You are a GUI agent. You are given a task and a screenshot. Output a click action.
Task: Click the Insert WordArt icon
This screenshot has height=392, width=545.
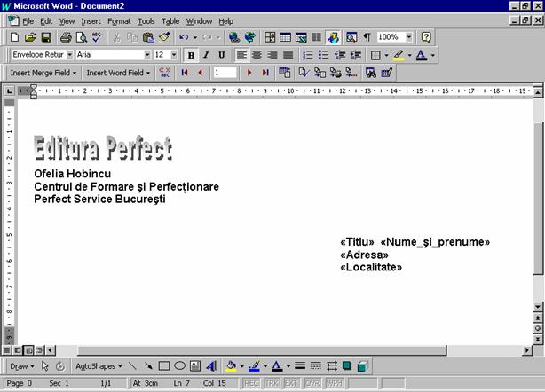coord(211,365)
